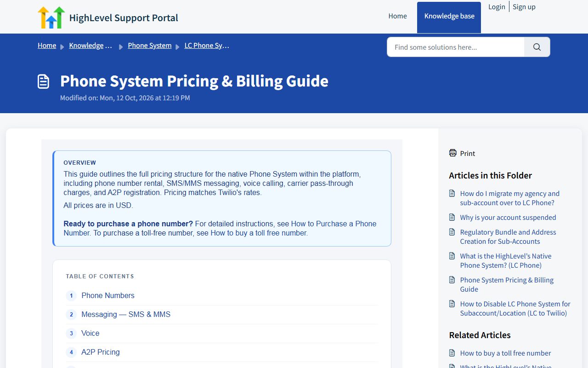
Task: Click the 'Find some solutions here' search field
Action: coord(456,47)
